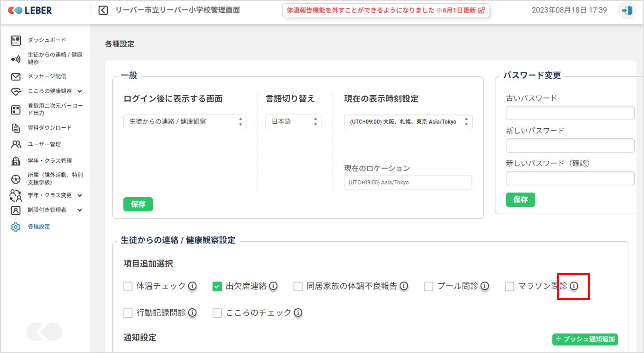Viewport: 644px width, 353px height.
Task: Open ユーザー管理 in the sidebar
Action: [x=44, y=144]
